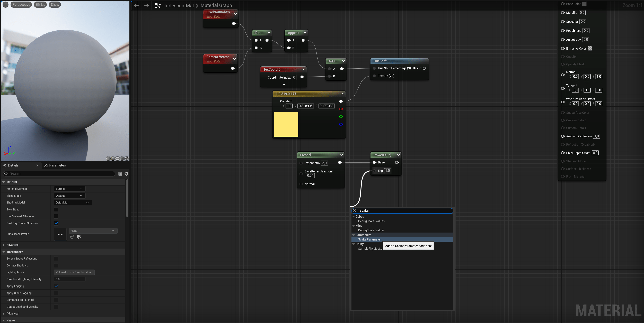Click the Perspective viewport button
This screenshot has height=323, width=644.
tap(21, 4)
